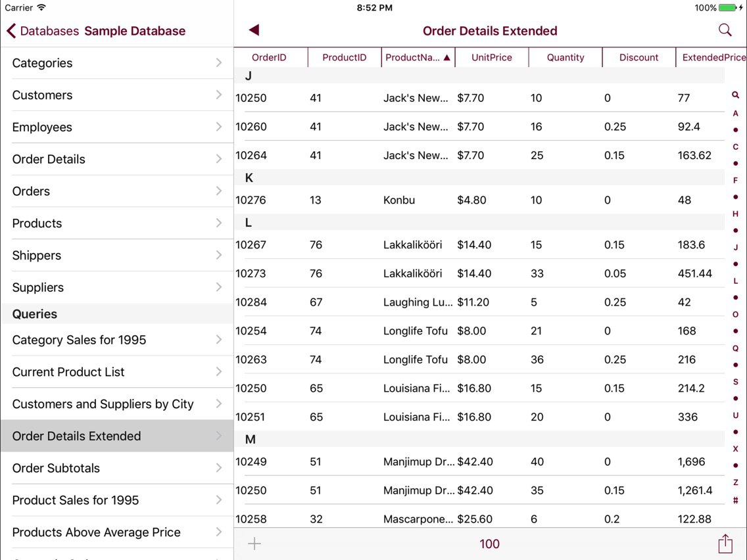Tap the plus add record icon
Screen dimensions: 747x560
click(x=254, y=544)
